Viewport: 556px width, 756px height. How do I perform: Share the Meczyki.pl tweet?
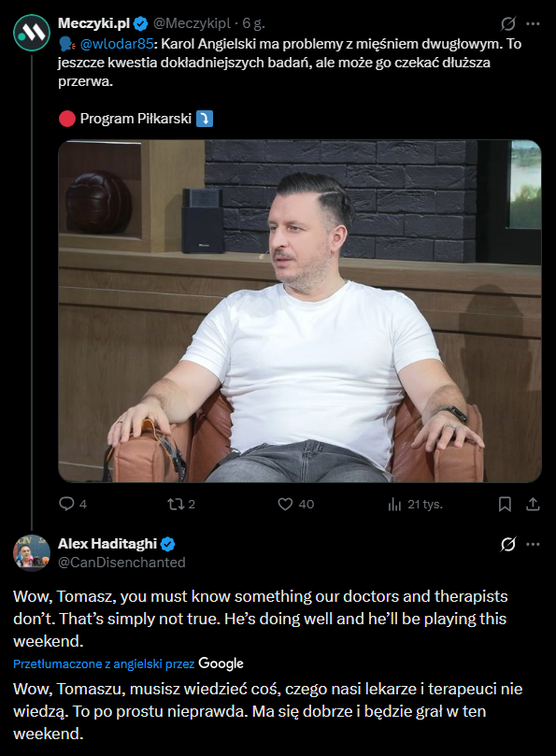point(532,503)
